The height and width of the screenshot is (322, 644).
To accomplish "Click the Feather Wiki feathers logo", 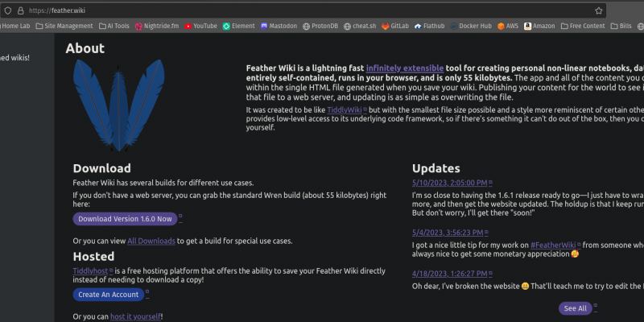I will 118,105.
